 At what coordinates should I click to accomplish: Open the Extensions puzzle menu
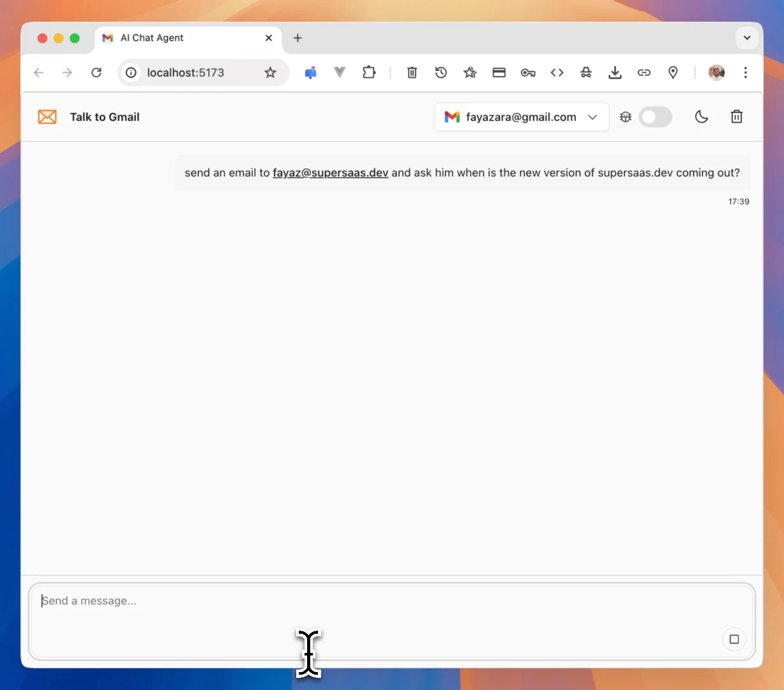[x=369, y=73]
